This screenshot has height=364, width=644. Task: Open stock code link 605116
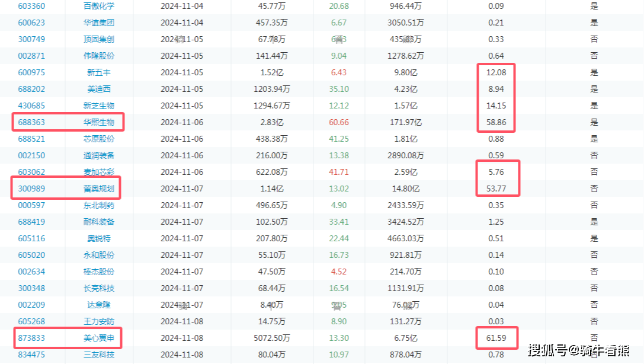[x=31, y=238]
